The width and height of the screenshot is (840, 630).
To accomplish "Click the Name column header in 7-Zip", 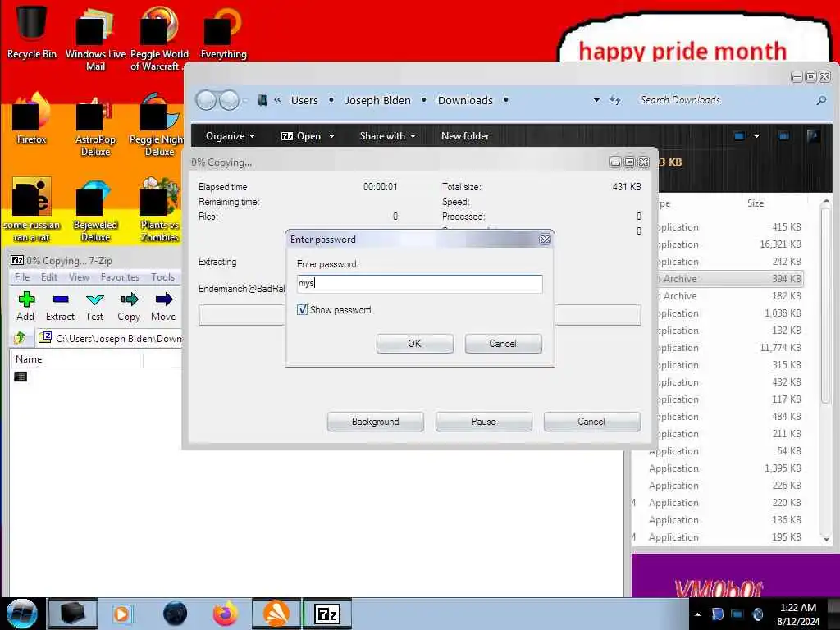I will click(76, 359).
